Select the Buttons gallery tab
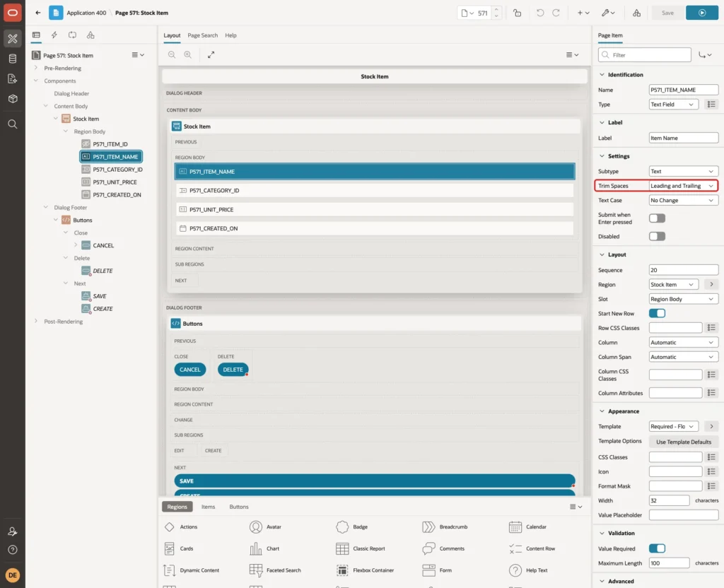Image resolution: width=724 pixels, height=588 pixels. tap(239, 507)
